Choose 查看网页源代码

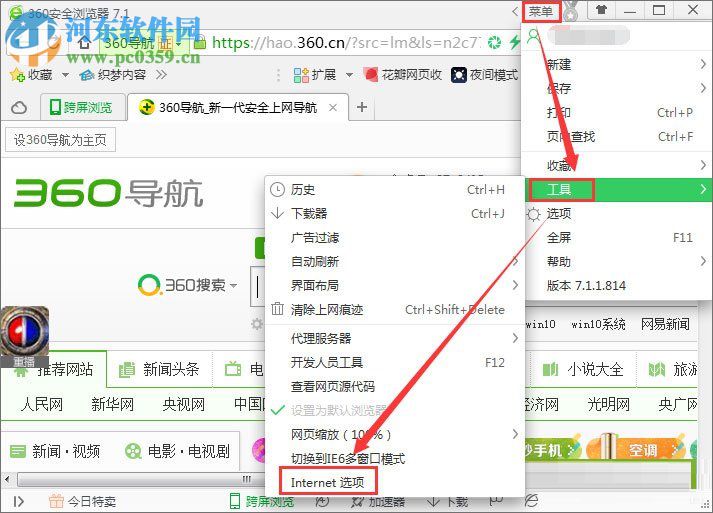[393, 387]
